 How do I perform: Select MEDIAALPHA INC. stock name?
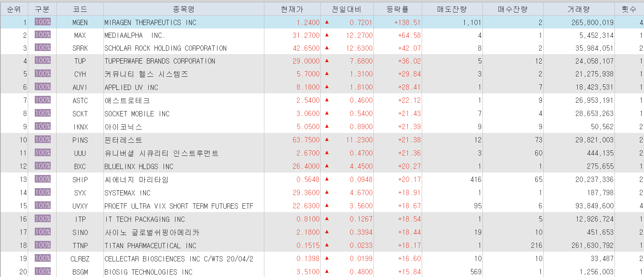(x=135, y=35)
